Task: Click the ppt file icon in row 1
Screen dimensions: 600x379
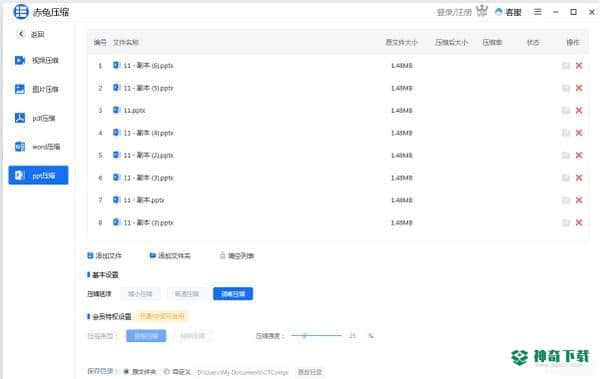Action: tap(116, 65)
